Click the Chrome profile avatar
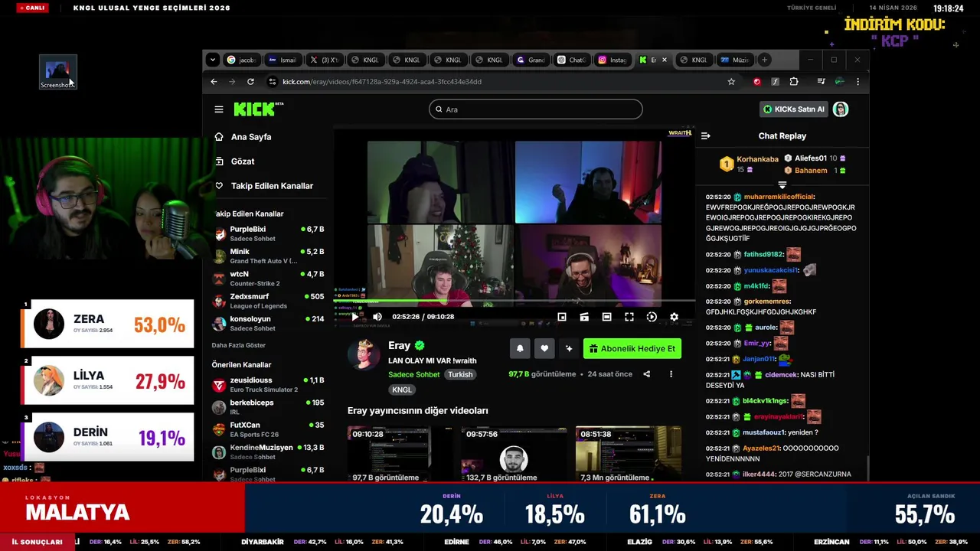Image resolution: width=980 pixels, height=551 pixels. tap(840, 82)
